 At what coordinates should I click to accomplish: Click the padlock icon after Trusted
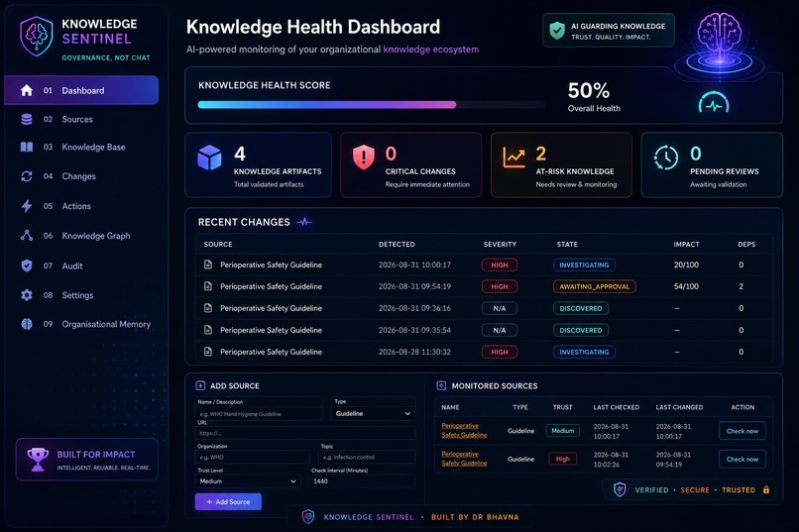(x=766, y=489)
